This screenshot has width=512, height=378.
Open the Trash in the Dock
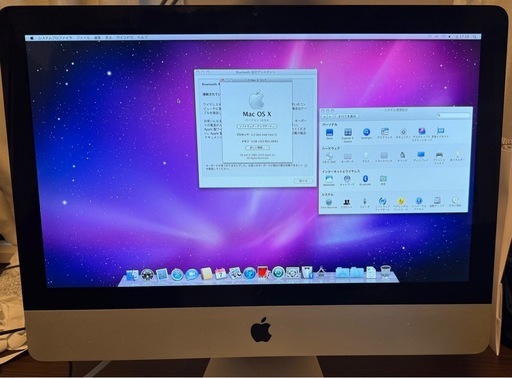[x=386, y=272]
